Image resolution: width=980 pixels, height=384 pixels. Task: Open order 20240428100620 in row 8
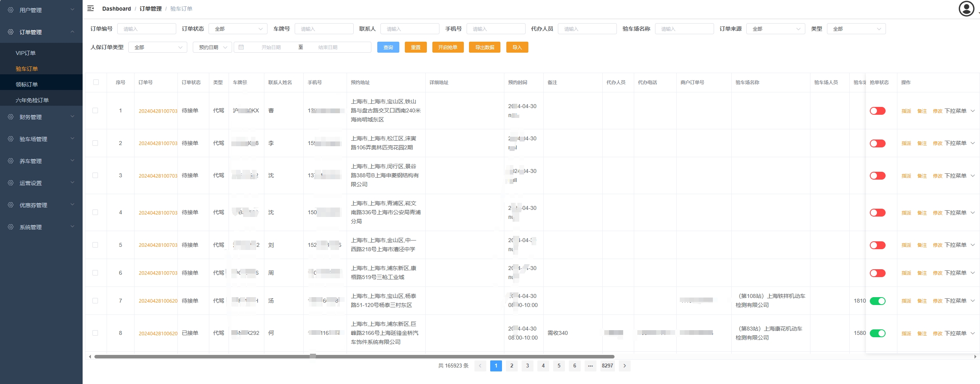[158, 333]
